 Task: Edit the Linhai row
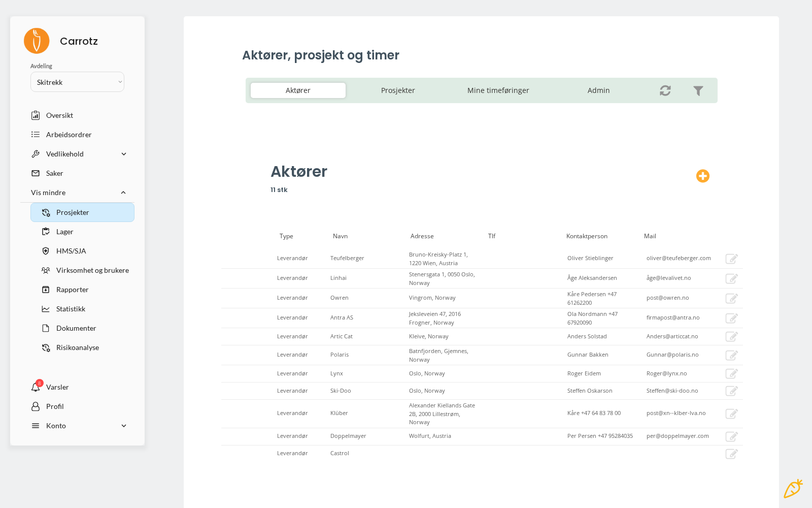click(x=731, y=278)
